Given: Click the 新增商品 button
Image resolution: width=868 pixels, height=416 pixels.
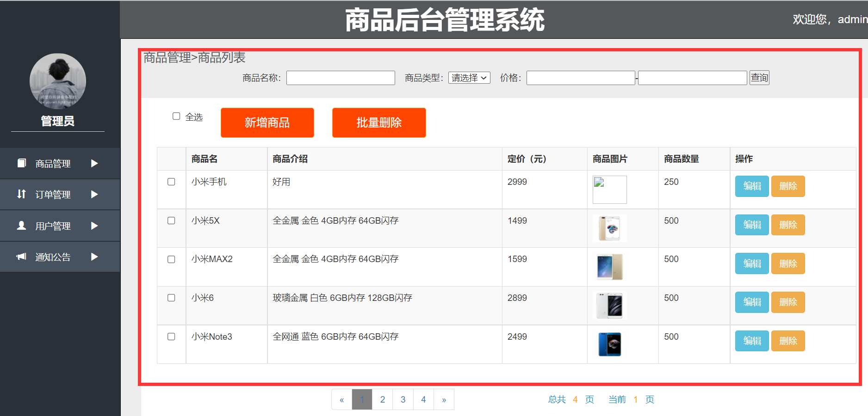Looking at the screenshot, I should 267,122.
